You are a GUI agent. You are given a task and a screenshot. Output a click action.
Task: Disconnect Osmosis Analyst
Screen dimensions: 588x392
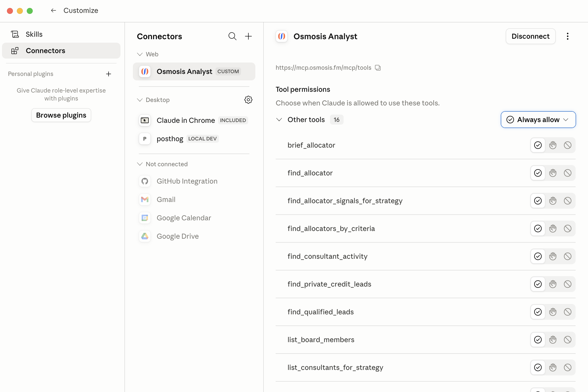click(530, 36)
